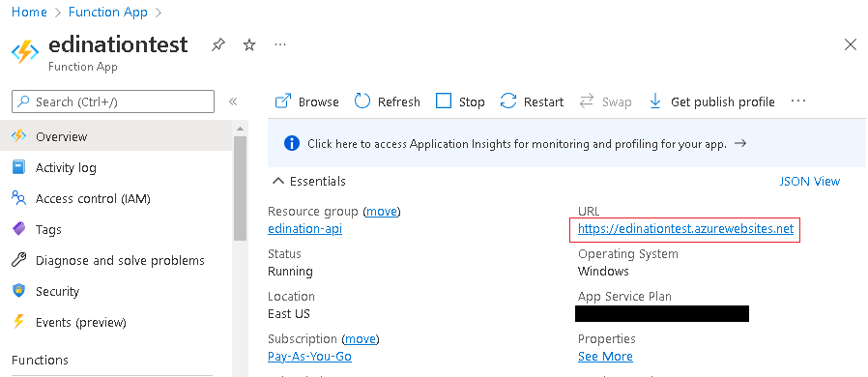This screenshot has height=377, width=868.
Task: Click the Browse toolbar button
Action: 306,101
